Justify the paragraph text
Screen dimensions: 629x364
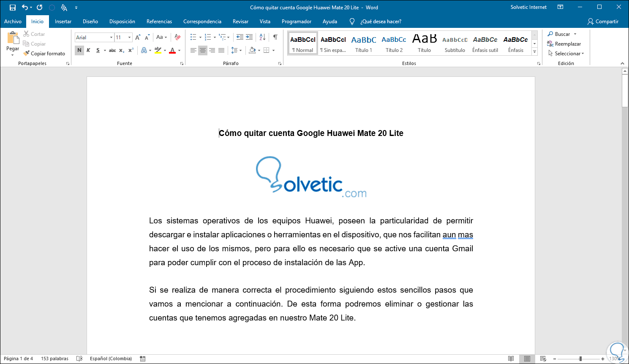pyautogui.click(x=221, y=50)
